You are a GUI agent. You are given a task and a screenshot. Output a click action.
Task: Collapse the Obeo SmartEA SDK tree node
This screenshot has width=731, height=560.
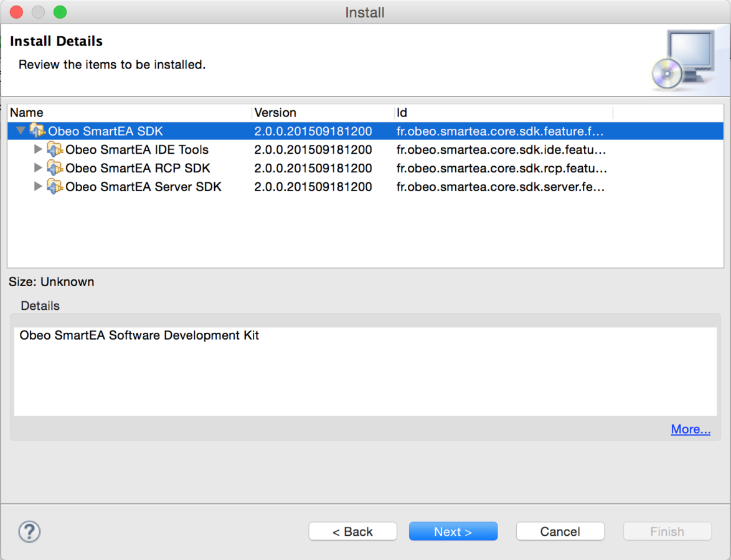[x=21, y=131]
